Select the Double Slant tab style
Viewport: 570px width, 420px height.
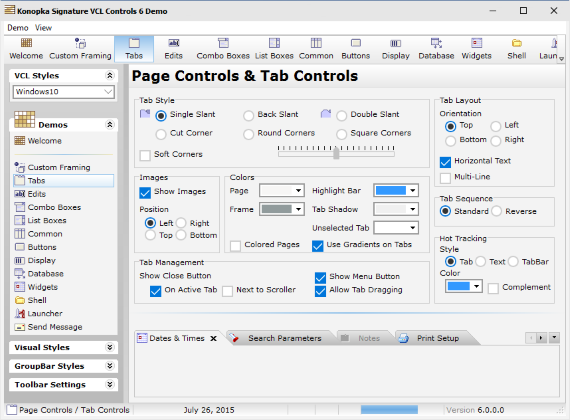tap(341, 116)
